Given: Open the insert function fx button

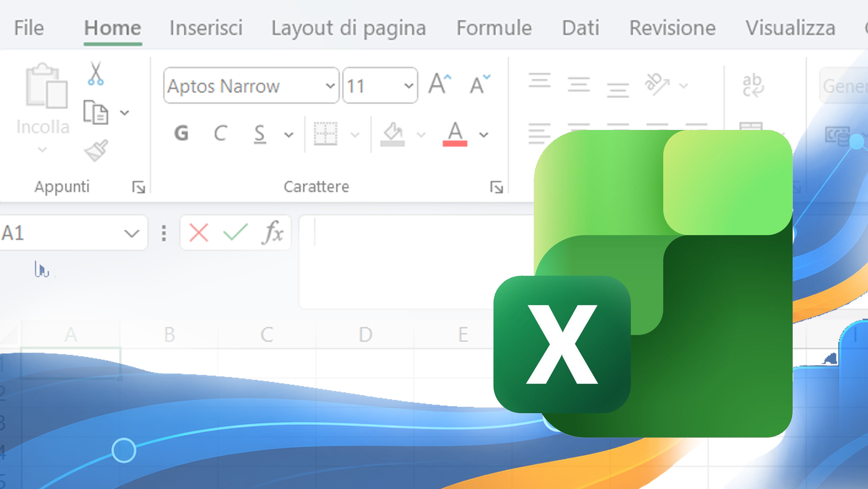Looking at the screenshot, I should tap(273, 232).
